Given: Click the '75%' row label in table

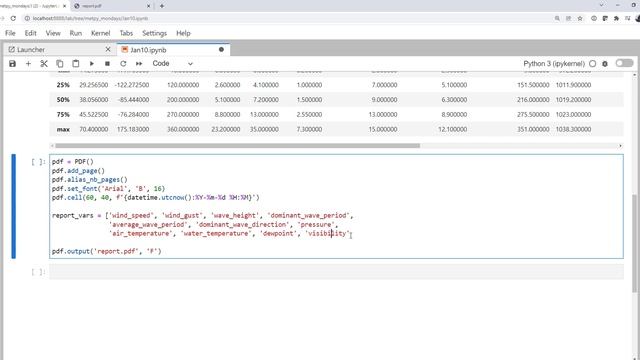Looking at the screenshot, I should pos(63,115).
